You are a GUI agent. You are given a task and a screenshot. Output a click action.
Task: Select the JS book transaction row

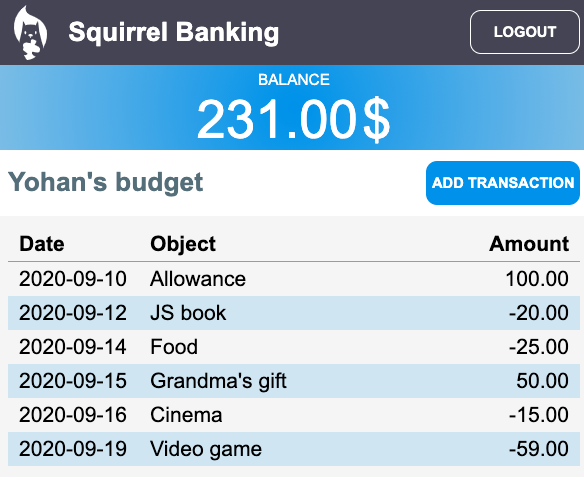294,313
